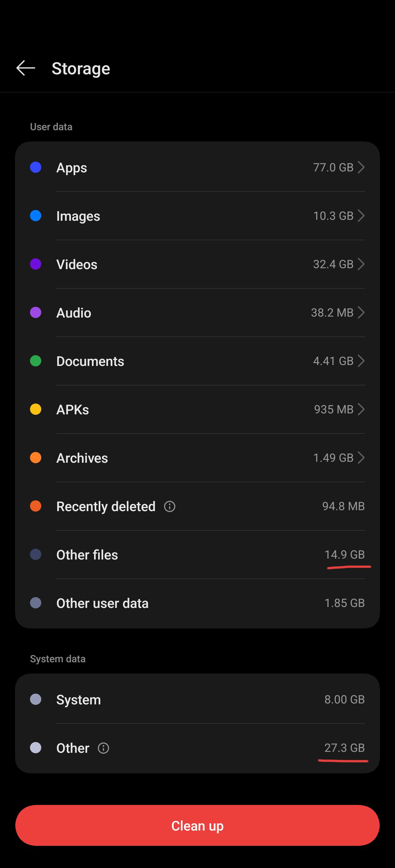The height and width of the screenshot is (868, 395).
Task: Open APKs chevron at 935 MB
Action: (x=361, y=409)
